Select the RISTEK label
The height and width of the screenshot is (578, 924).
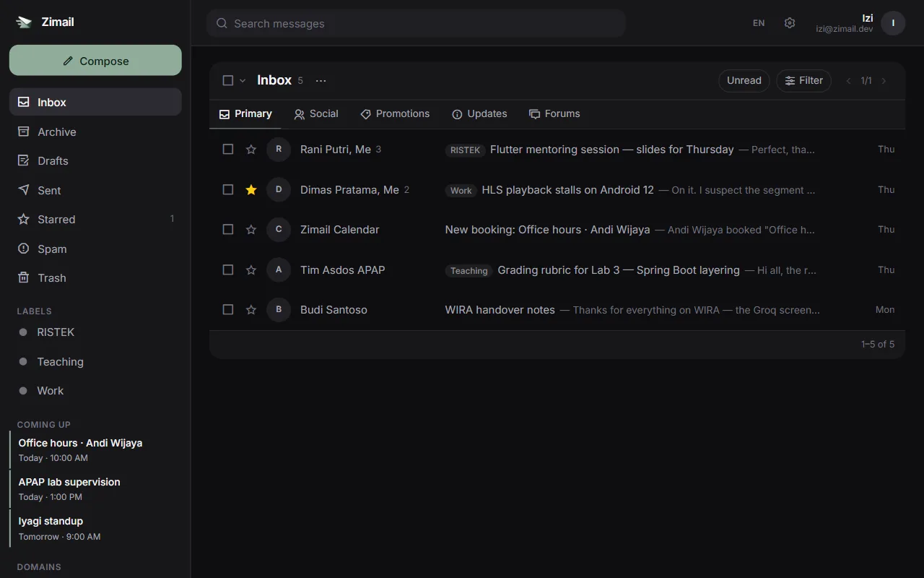point(95,332)
